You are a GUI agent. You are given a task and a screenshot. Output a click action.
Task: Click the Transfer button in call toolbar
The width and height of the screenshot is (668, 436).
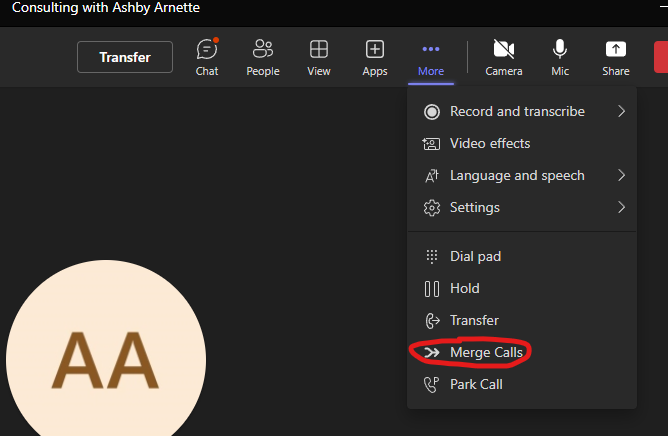pos(125,57)
